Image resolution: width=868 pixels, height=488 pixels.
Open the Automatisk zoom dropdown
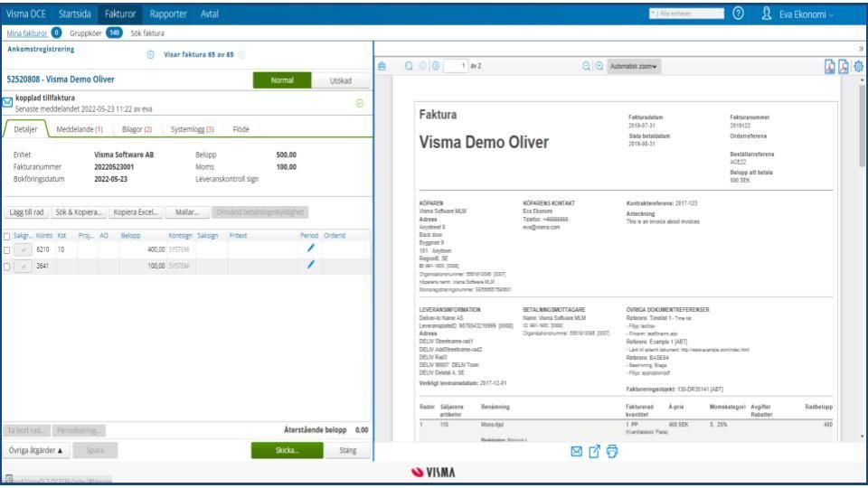[633, 66]
